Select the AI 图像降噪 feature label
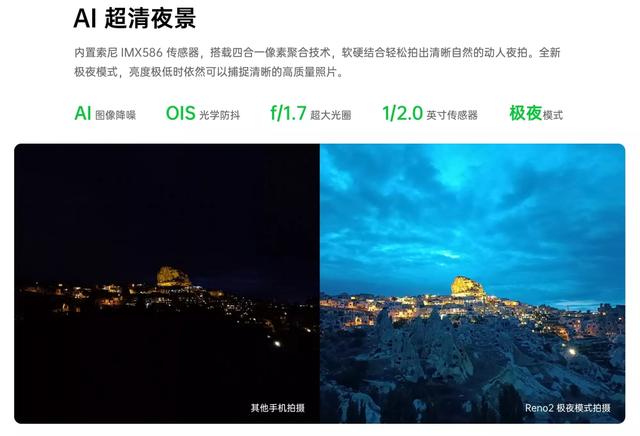640x436 pixels. click(105, 113)
